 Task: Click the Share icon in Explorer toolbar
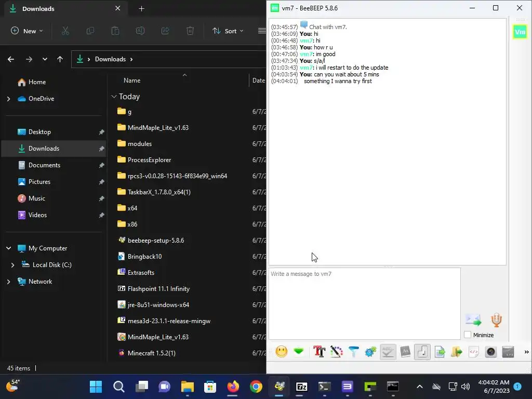coord(165,31)
